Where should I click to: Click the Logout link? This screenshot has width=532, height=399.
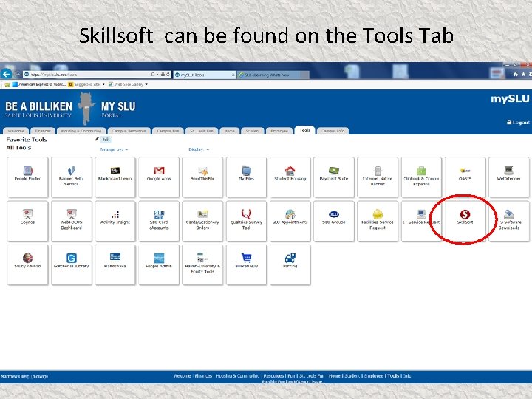(518, 122)
